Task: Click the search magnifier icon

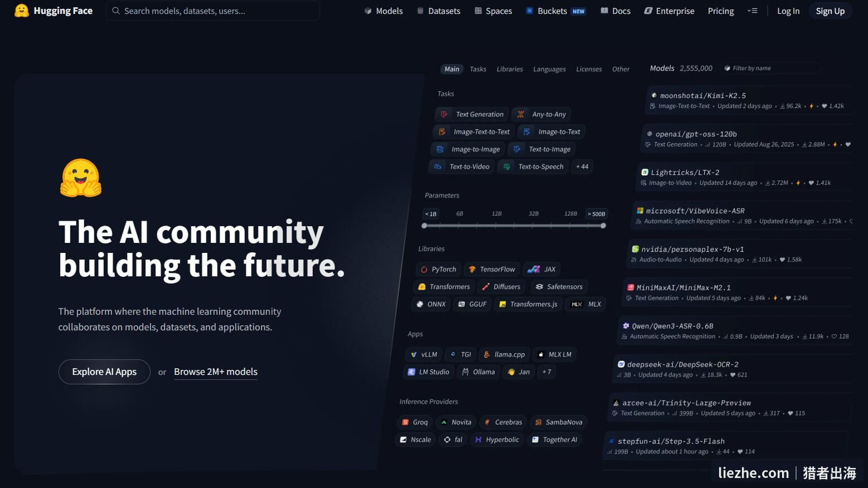Action: pyautogui.click(x=116, y=11)
